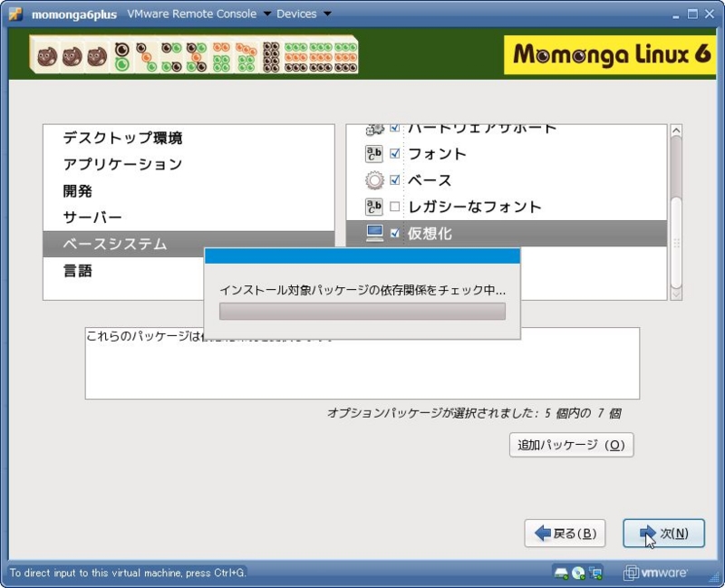Click the 仮想化 group computer icon

click(374, 233)
